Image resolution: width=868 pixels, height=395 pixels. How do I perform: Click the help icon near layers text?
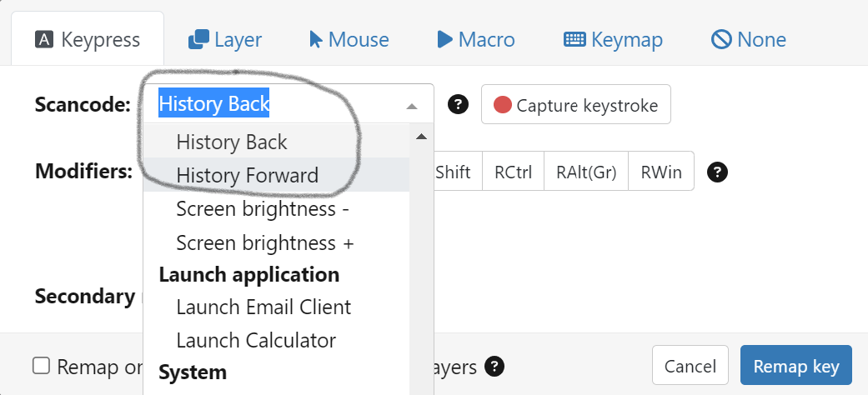pos(495,367)
